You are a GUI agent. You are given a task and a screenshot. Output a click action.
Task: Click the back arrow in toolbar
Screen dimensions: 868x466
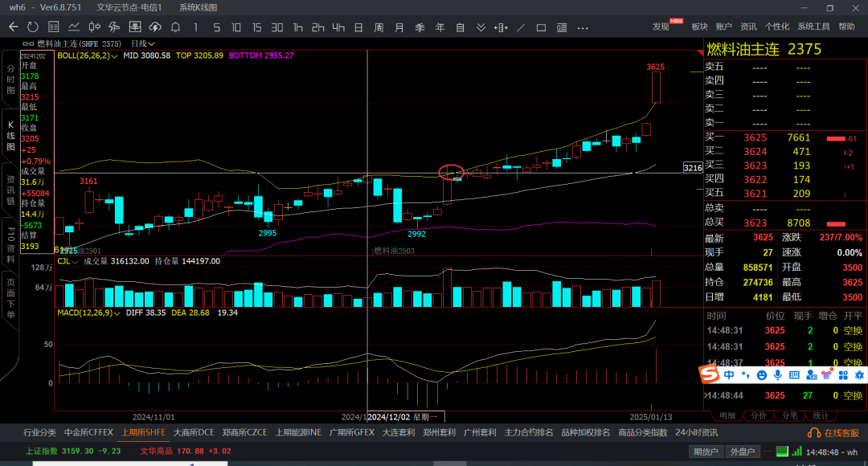point(13,27)
